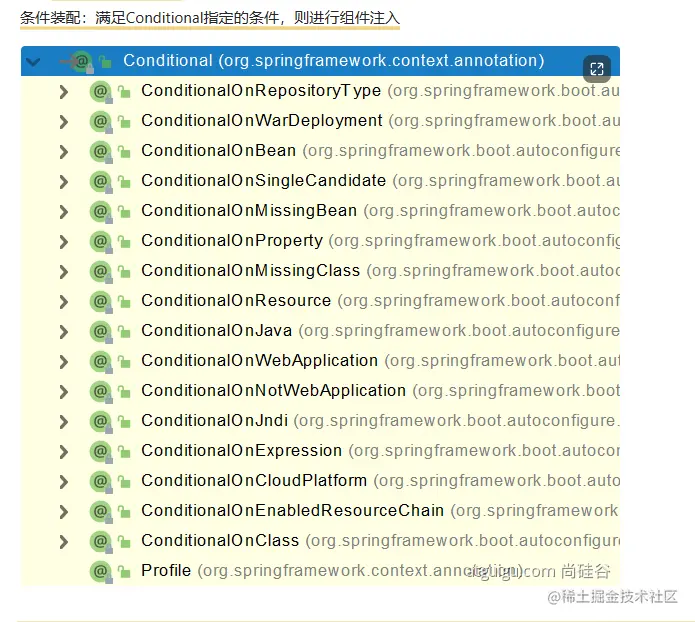The width and height of the screenshot is (695, 622).
Task: Click public lock icon beside ConditionalOnBean
Action: click(x=124, y=152)
